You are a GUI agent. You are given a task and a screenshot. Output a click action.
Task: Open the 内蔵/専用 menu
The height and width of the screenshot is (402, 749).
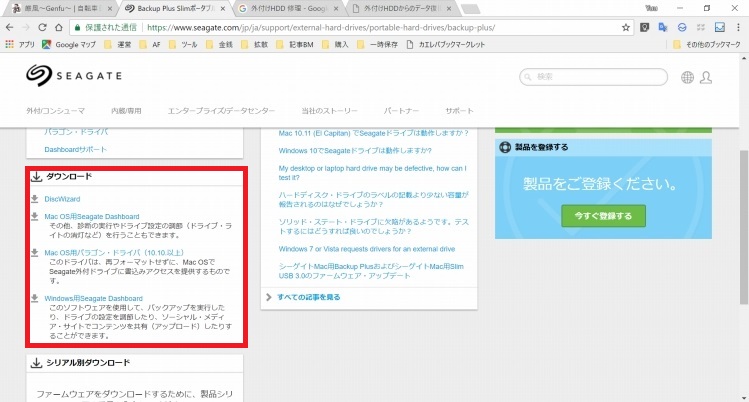pos(126,111)
